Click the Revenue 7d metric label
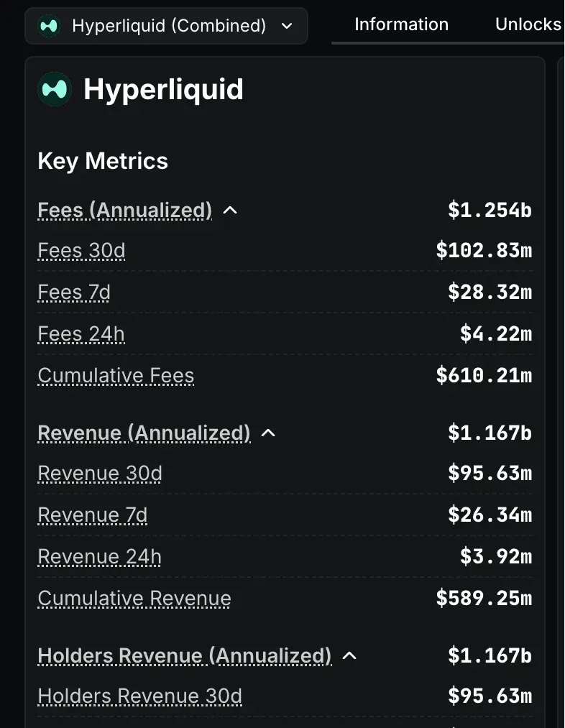 click(x=93, y=515)
